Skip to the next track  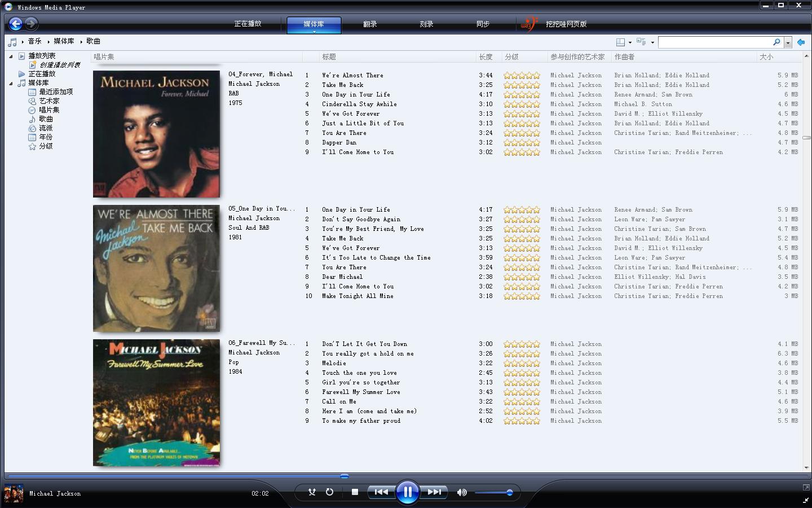(x=435, y=492)
